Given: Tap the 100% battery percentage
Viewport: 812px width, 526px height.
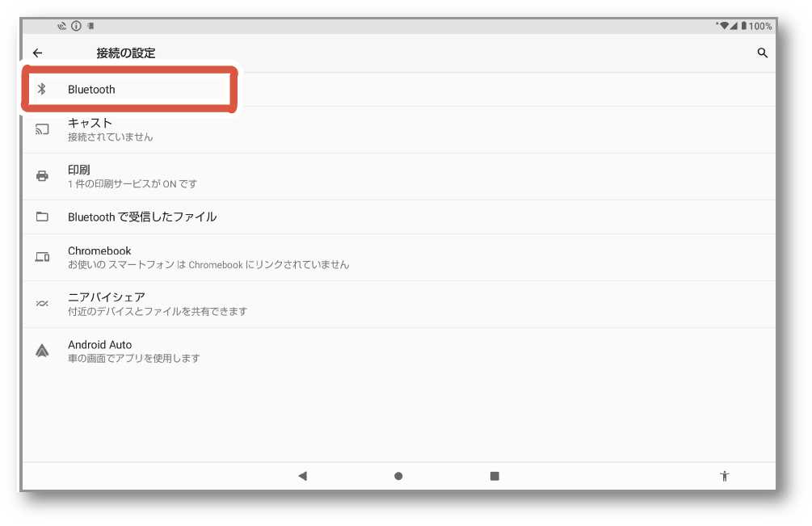Looking at the screenshot, I should (760, 26).
